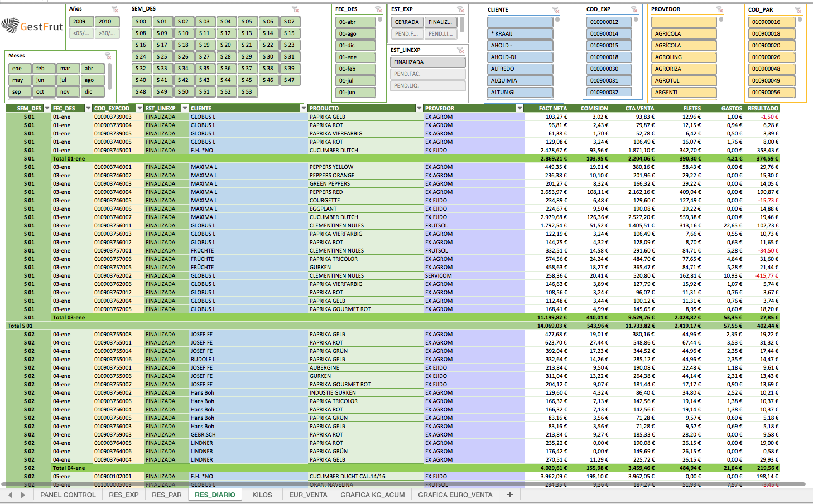Switch to the PANEL CONTROL sheet tab

pos(68,495)
